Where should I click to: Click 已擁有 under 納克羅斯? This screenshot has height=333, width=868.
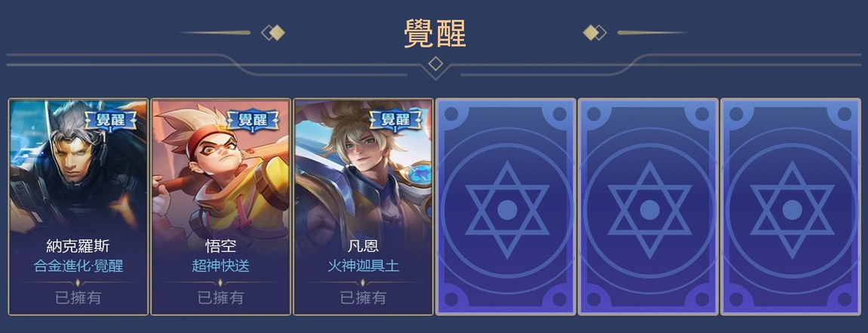pyautogui.click(x=78, y=298)
